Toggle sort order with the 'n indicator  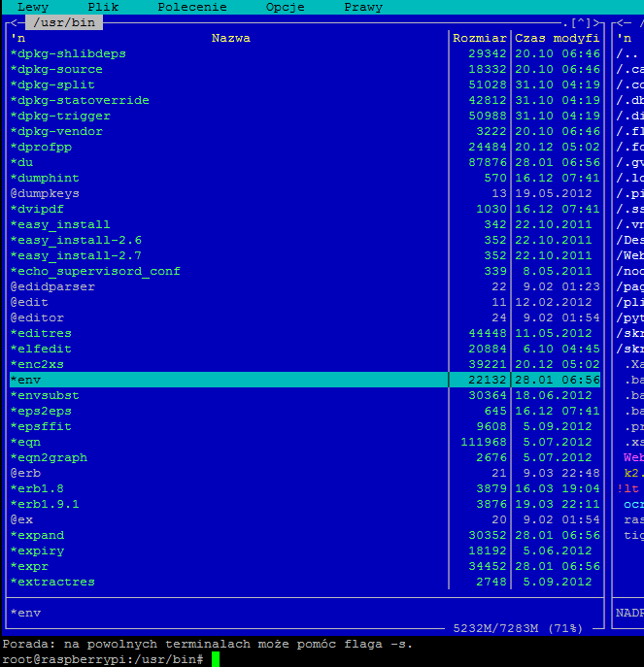17,38
